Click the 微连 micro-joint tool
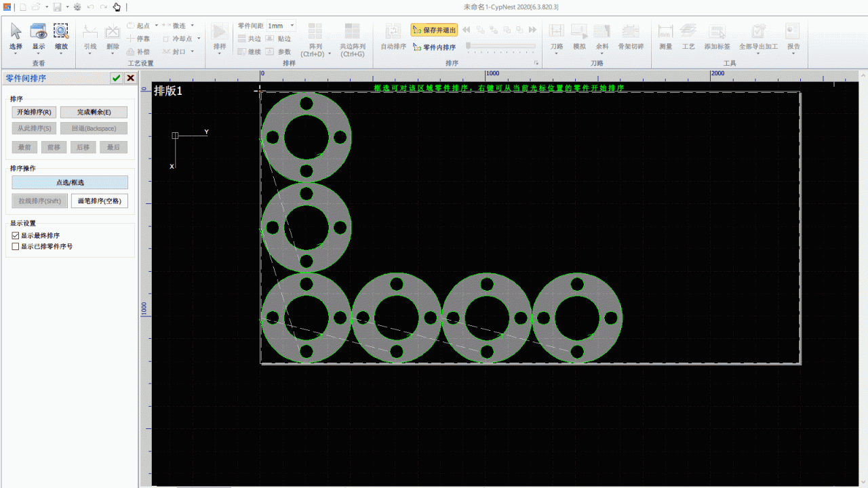 click(x=174, y=26)
